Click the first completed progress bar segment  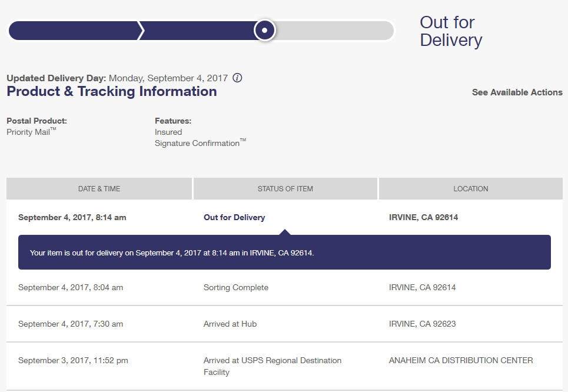point(74,31)
